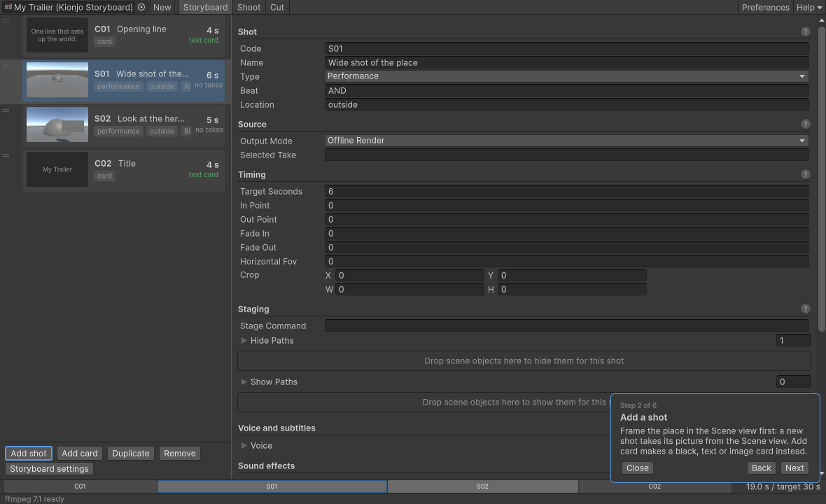Switch to the Shoot tab
This screenshot has width=826, height=504.
click(248, 8)
